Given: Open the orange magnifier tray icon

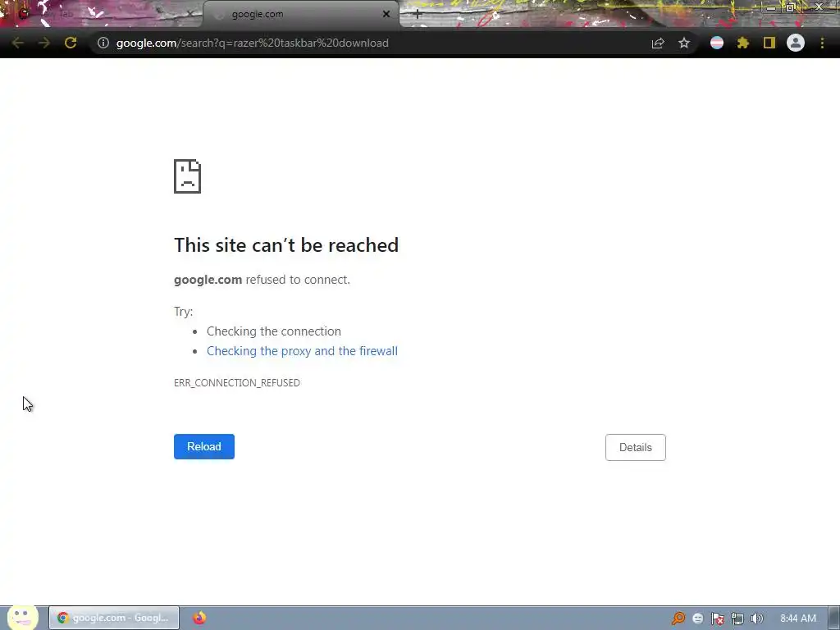Looking at the screenshot, I should click(x=678, y=619).
